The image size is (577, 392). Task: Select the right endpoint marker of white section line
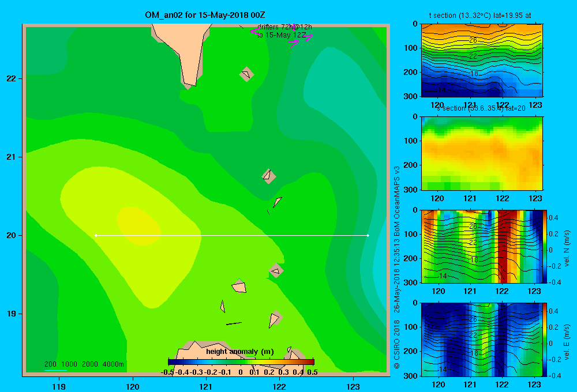(368, 235)
